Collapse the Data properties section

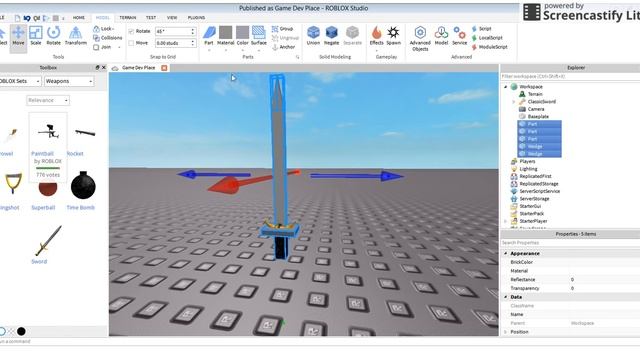[x=505, y=297]
